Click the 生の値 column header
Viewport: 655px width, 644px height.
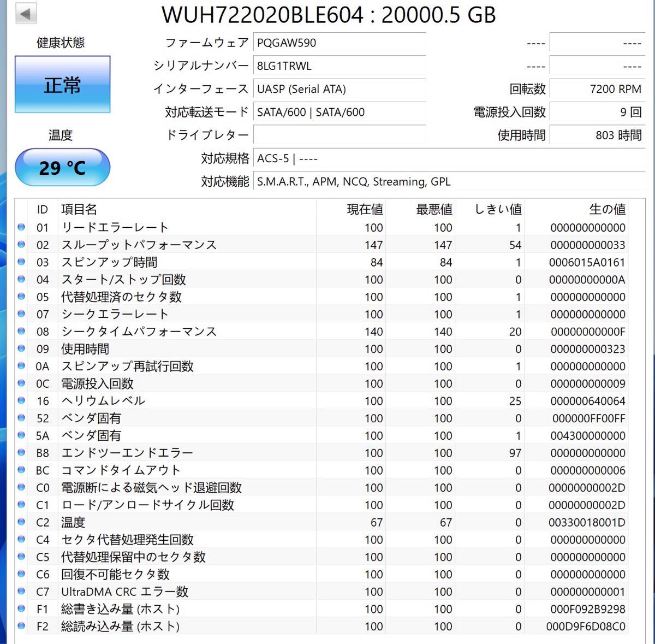[606, 209]
